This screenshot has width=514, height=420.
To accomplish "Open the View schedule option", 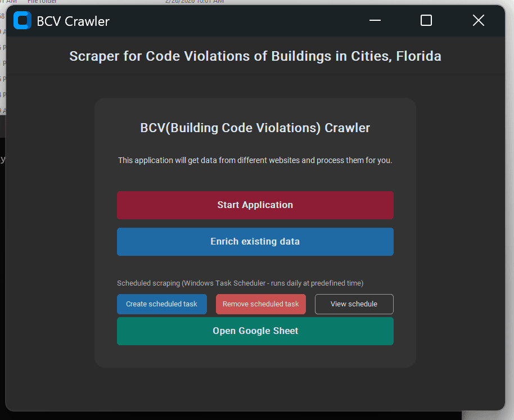I will (354, 304).
